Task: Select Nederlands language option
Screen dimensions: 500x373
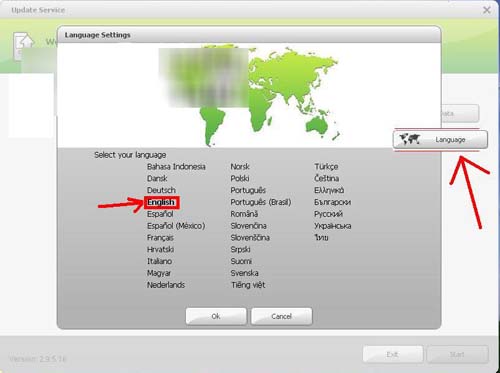Action: point(166,285)
